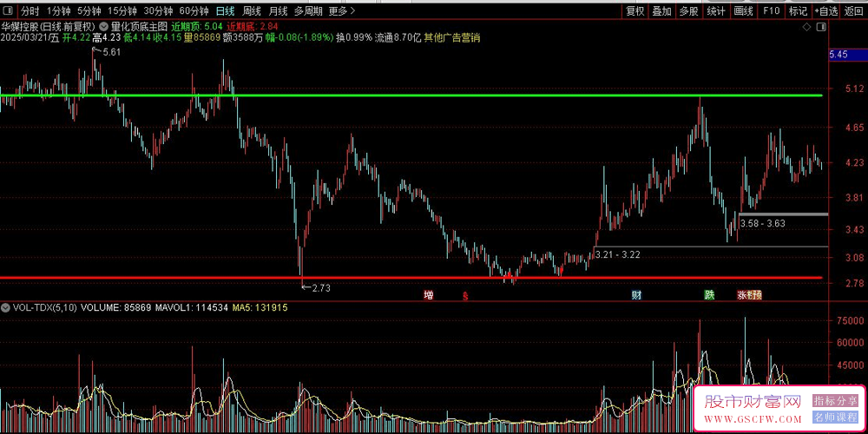Activate the 画线 drawing tool
The width and height of the screenshot is (868, 434).
(x=744, y=10)
